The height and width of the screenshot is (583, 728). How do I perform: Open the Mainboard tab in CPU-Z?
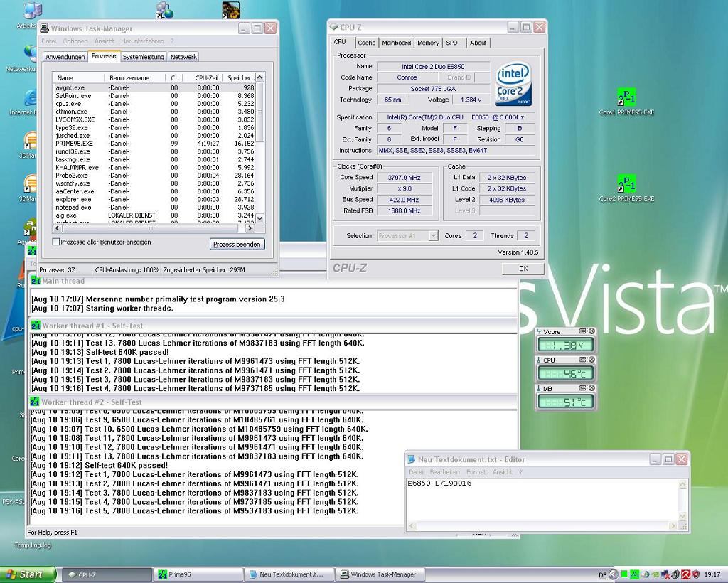pos(396,43)
